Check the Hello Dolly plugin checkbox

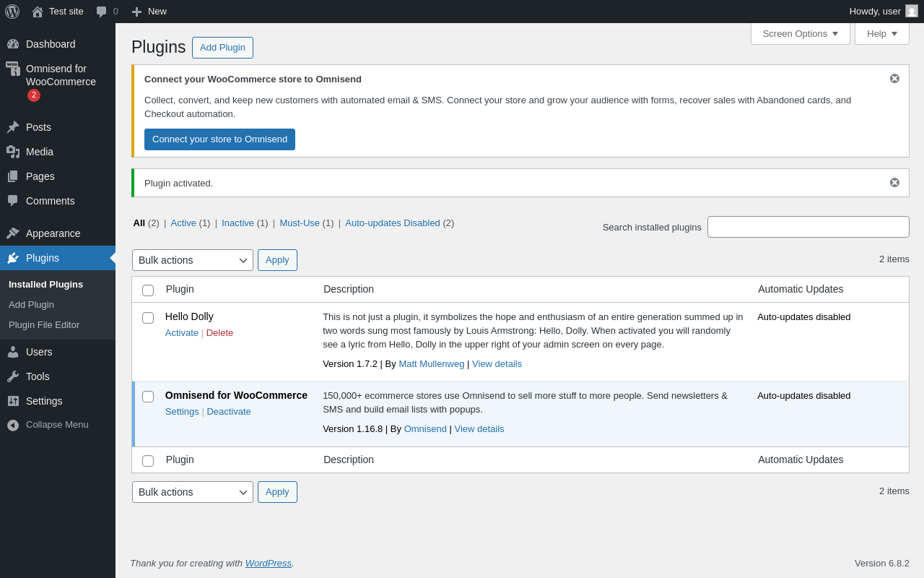[x=148, y=318]
